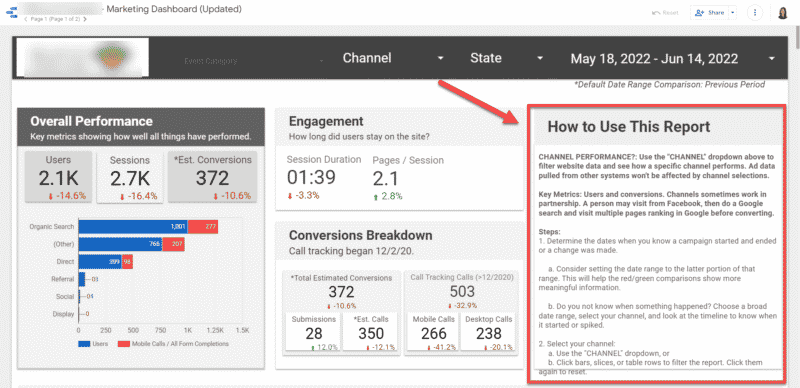
Task: Go to next page arrow
Action: [x=85, y=19]
